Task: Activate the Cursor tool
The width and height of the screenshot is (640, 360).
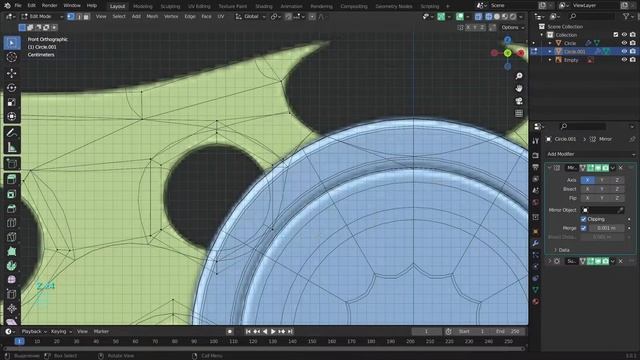Action: (x=12, y=57)
